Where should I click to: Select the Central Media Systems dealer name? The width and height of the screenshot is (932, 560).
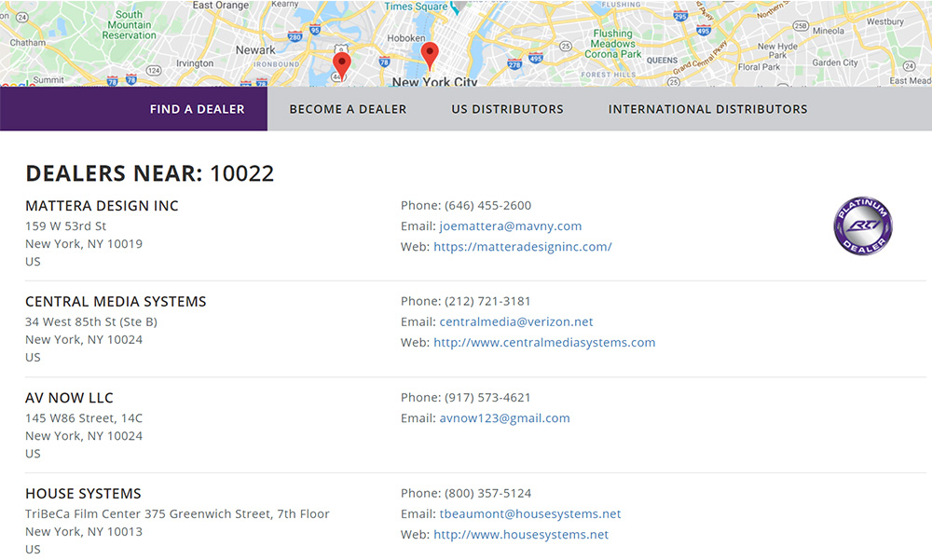pos(116,302)
